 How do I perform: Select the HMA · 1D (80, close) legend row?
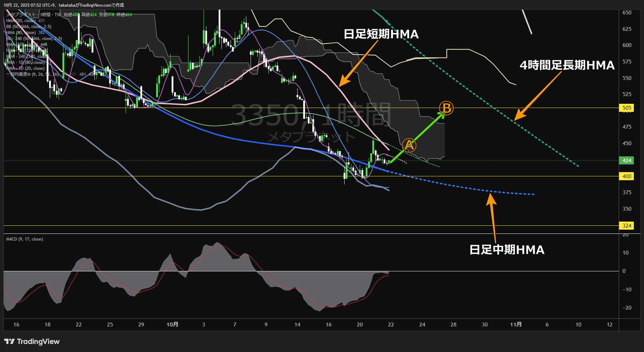click(x=25, y=62)
